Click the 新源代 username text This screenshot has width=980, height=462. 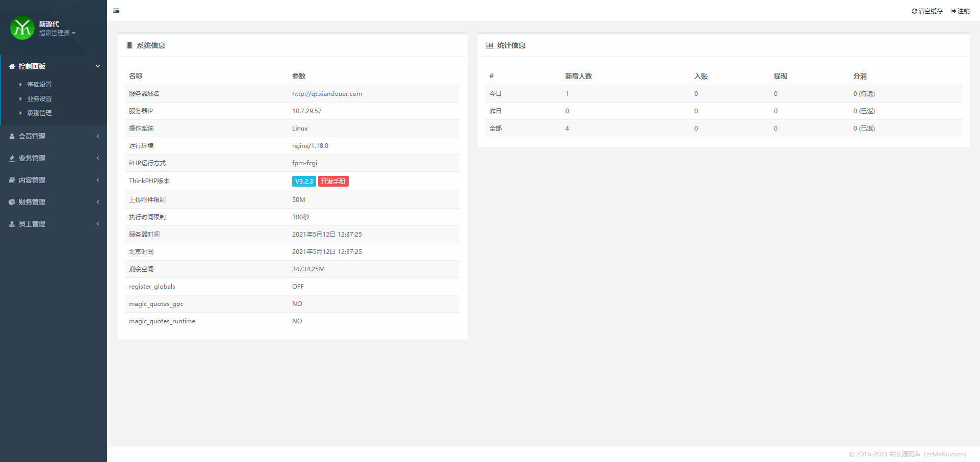pyautogui.click(x=49, y=24)
